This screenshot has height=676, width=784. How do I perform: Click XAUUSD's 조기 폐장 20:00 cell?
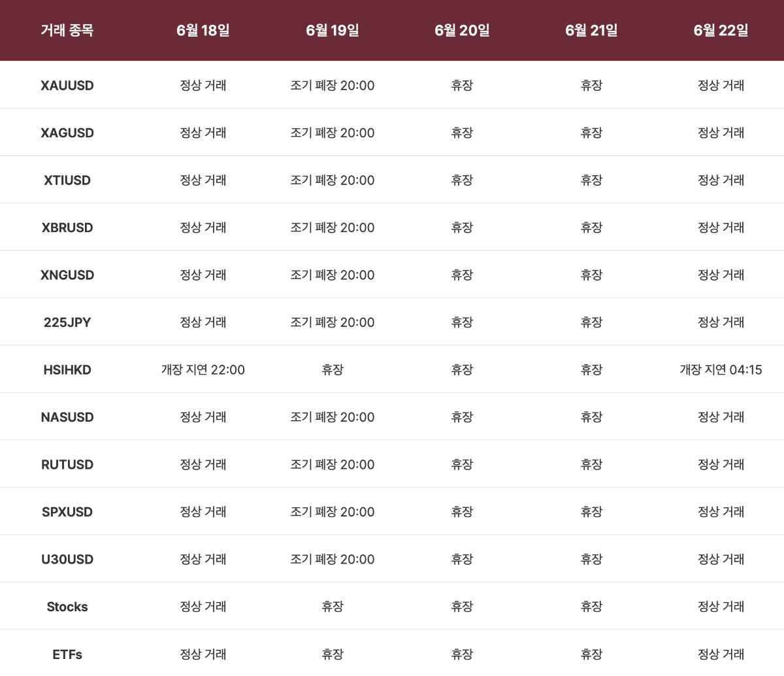pos(333,86)
